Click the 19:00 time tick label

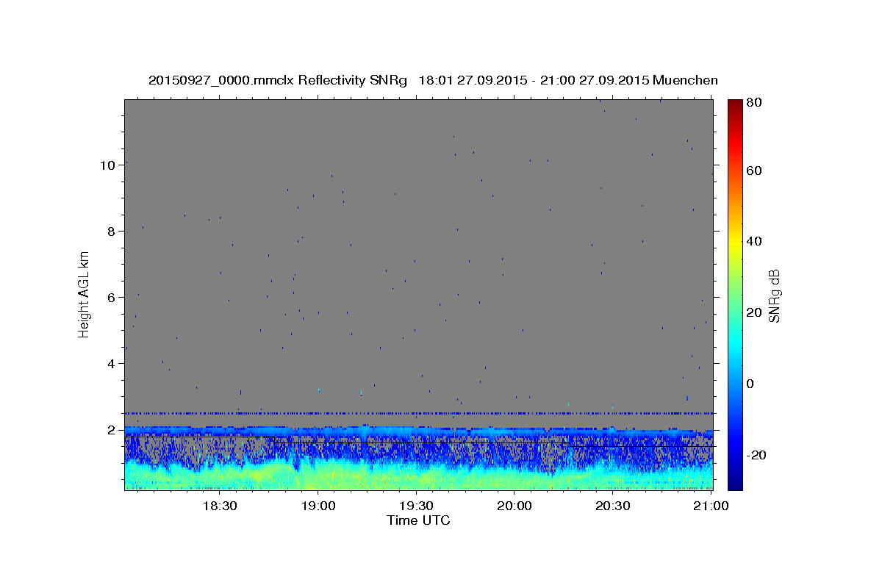coord(318,506)
